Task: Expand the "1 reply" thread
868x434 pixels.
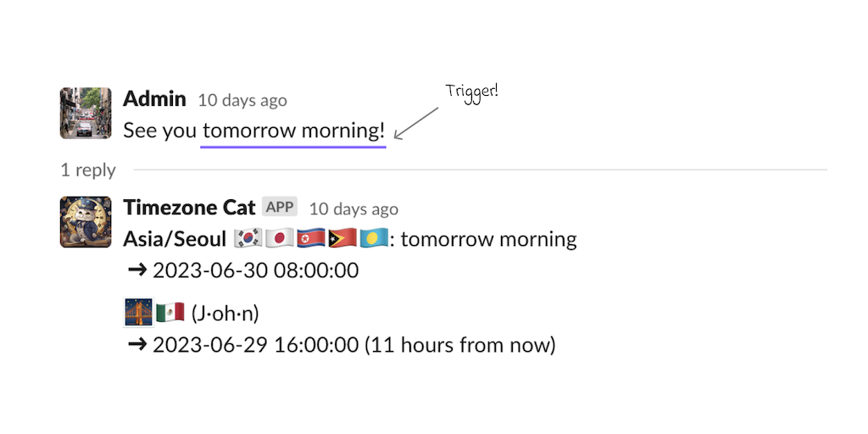Action: point(88,170)
